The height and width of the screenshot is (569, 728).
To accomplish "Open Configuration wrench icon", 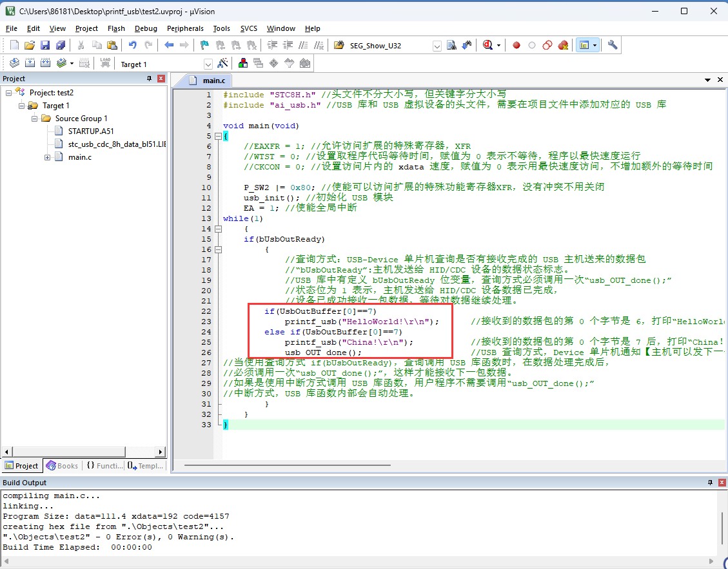I will [x=613, y=45].
